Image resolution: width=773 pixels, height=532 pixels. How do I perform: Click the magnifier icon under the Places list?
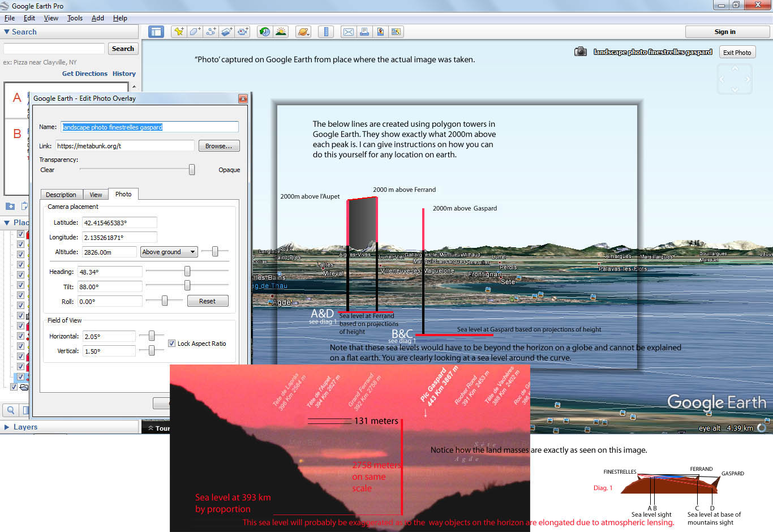(x=11, y=410)
